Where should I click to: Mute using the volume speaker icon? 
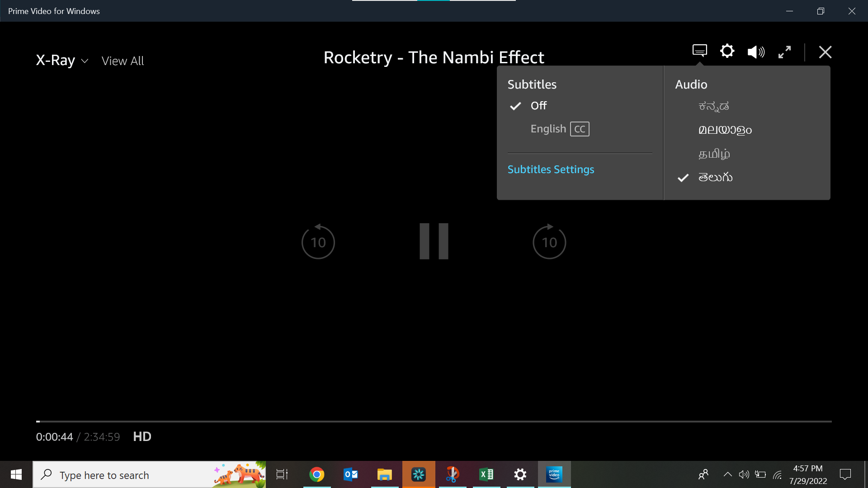pyautogui.click(x=755, y=52)
